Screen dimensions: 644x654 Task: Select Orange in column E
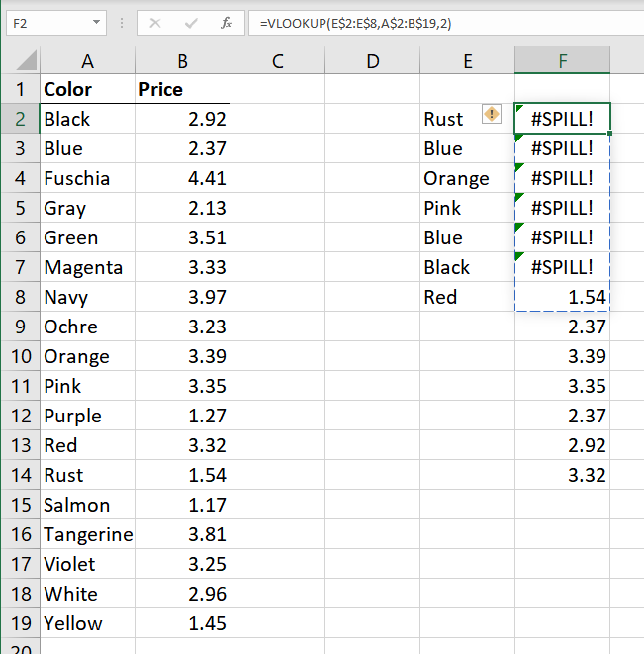point(468,178)
